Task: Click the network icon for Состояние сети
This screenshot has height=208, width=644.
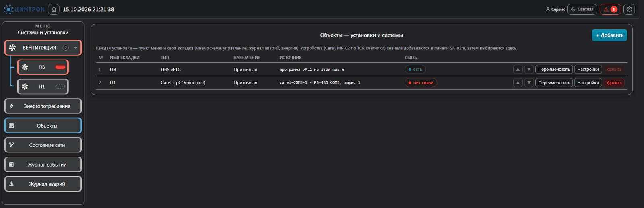Action: (x=11, y=145)
